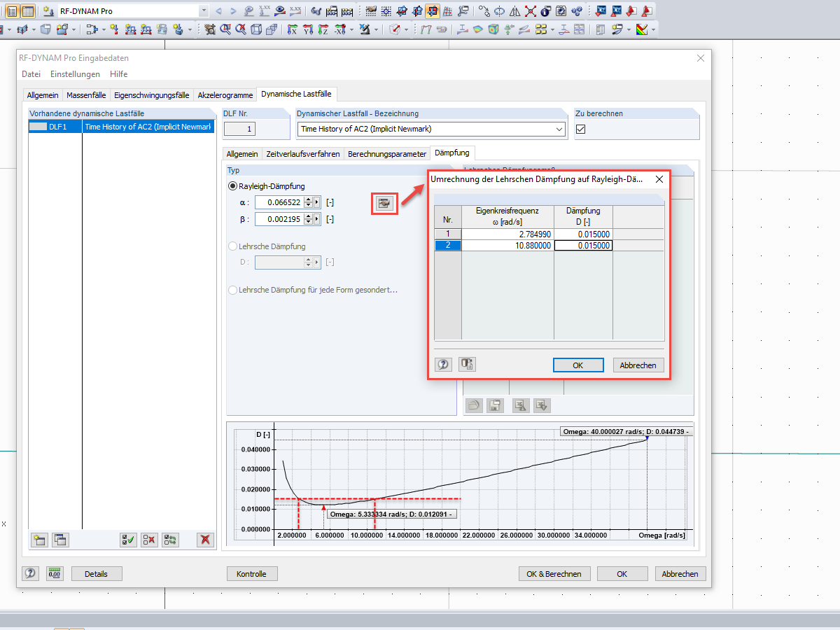Select the DLF1 load case row
Screen dimensions: 840x630
(x=121, y=127)
